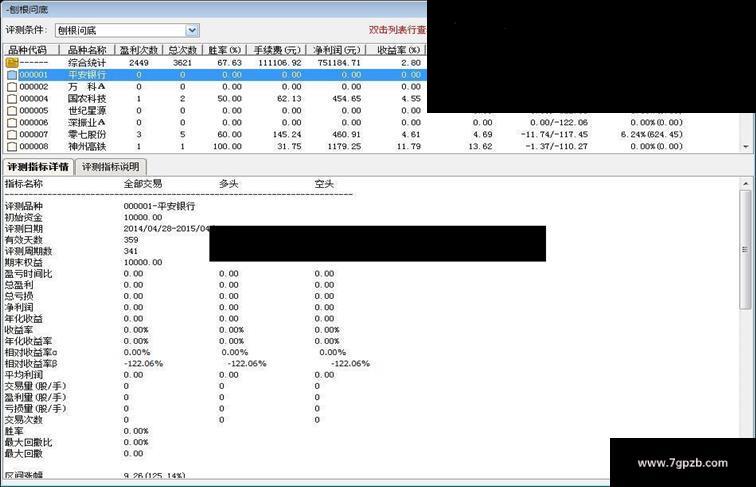Click the 相对收益率β label

[31, 364]
